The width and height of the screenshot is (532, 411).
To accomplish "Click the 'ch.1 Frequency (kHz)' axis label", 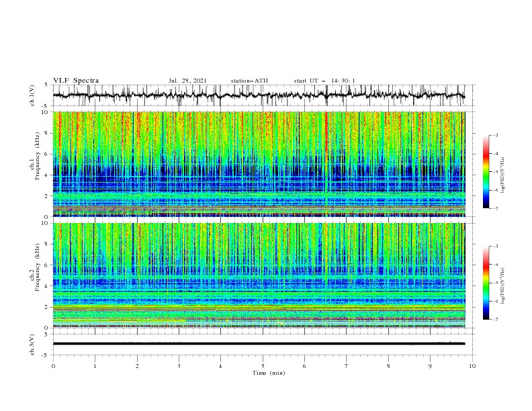I will click(x=35, y=155).
